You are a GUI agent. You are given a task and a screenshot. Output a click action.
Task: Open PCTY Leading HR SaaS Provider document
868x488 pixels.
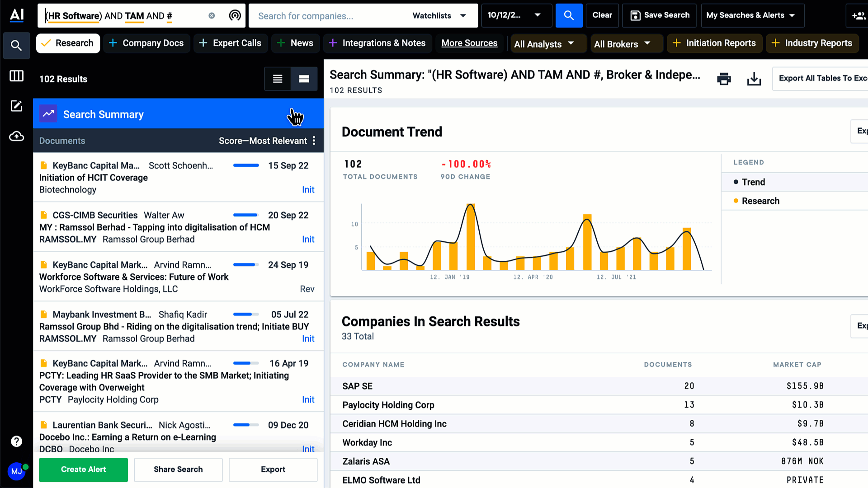pos(164,381)
